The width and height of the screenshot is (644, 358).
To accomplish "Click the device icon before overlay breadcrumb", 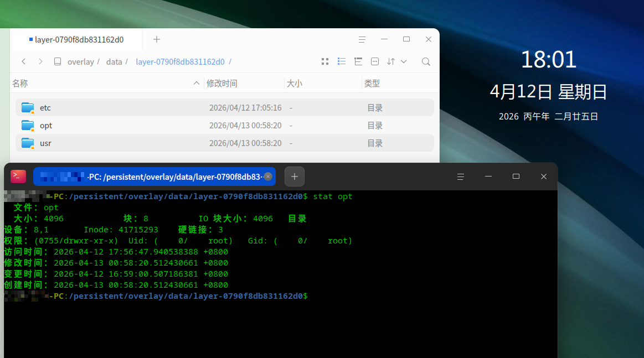I will tap(58, 61).
